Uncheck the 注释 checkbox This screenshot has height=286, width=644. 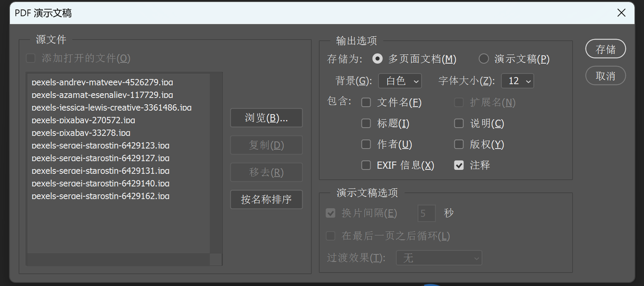[459, 165]
